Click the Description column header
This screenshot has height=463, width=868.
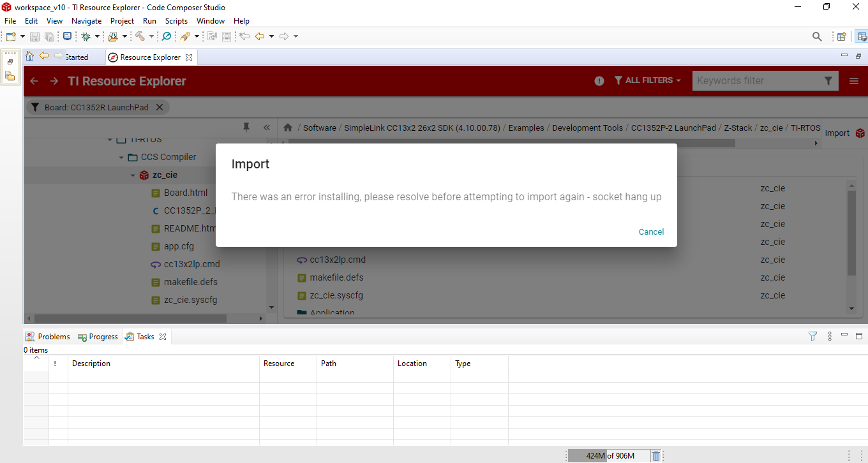(163, 364)
